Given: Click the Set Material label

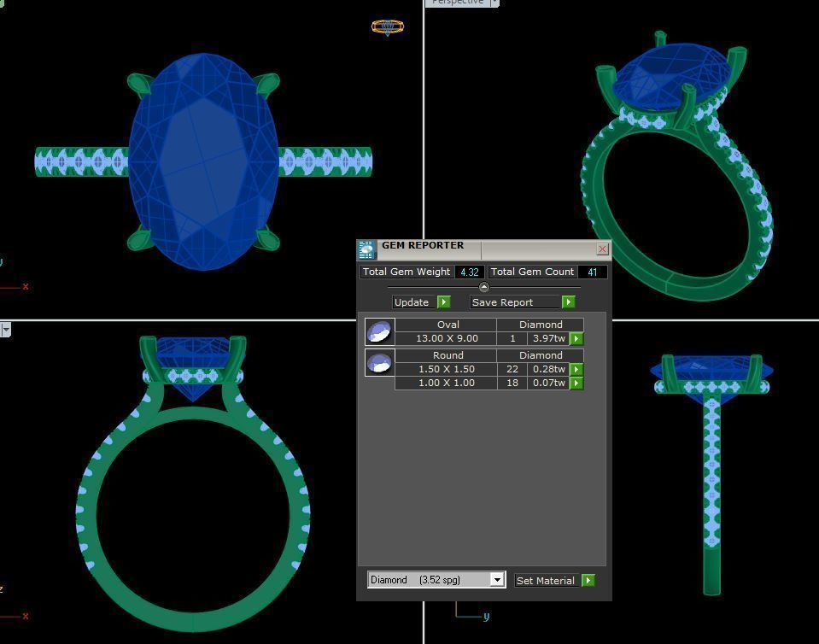Looking at the screenshot, I should pyautogui.click(x=546, y=580).
